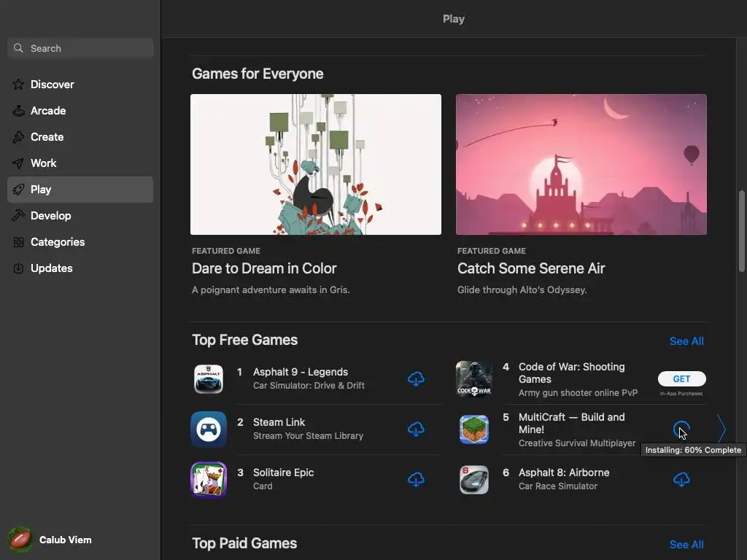Download Asphalt 8: Airborne via cloud icon
The width and height of the screenshot is (747, 560).
pos(681,480)
